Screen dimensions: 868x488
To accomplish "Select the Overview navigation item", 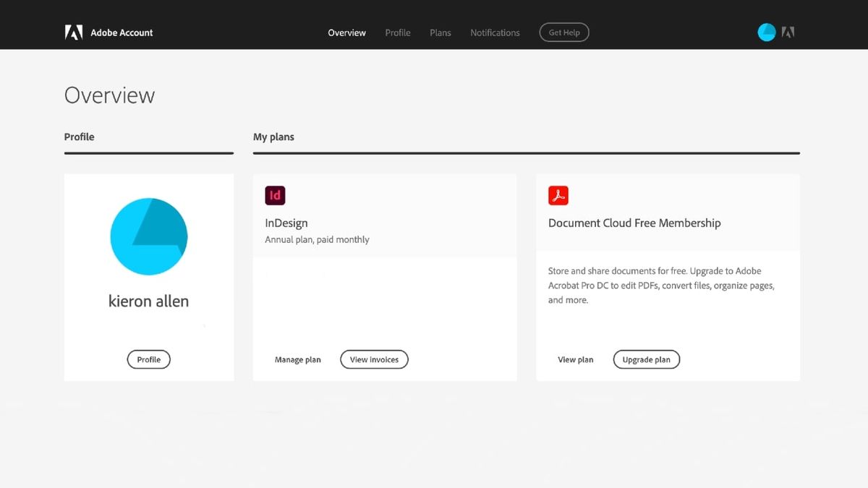I will click(x=346, y=33).
